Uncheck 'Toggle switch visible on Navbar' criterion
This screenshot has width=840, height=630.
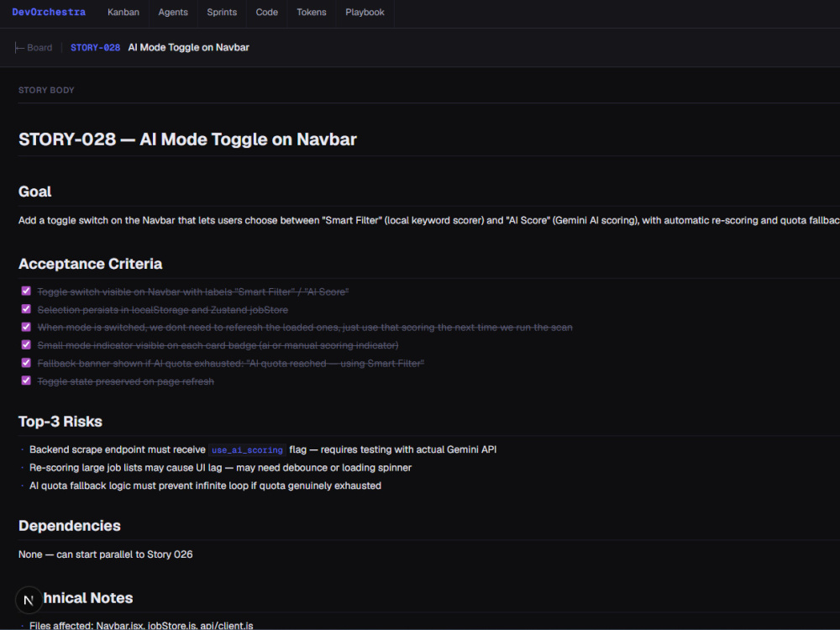click(26, 291)
